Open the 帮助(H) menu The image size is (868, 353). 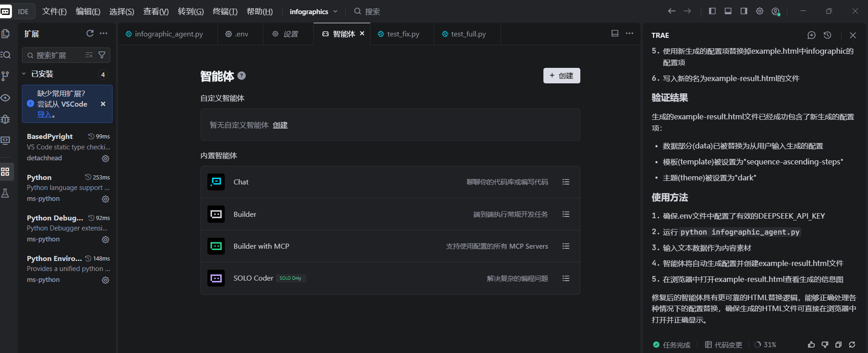[259, 11]
